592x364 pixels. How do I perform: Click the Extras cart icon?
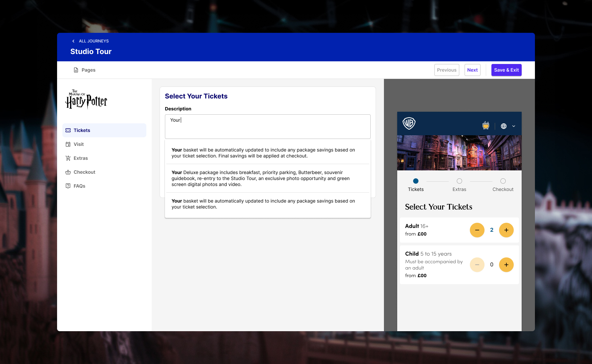68,158
